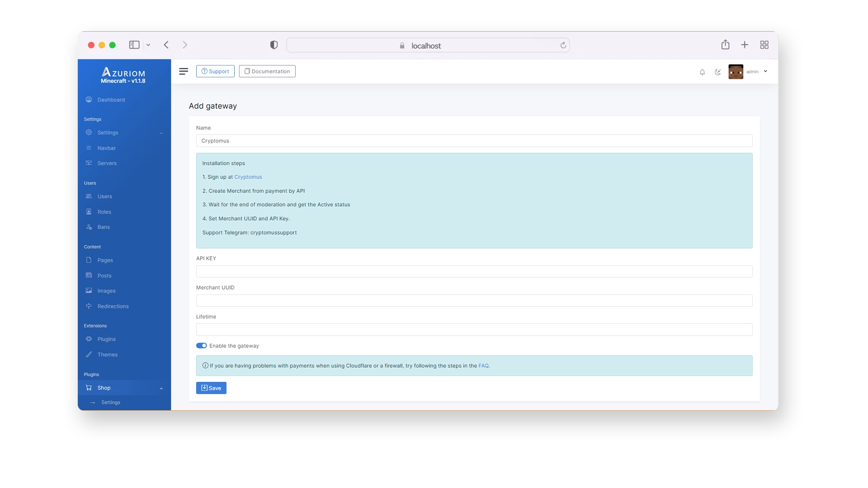Image resolution: width=868 pixels, height=488 pixels.
Task: Open a new tab with plus icon
Action: point(745,45)
